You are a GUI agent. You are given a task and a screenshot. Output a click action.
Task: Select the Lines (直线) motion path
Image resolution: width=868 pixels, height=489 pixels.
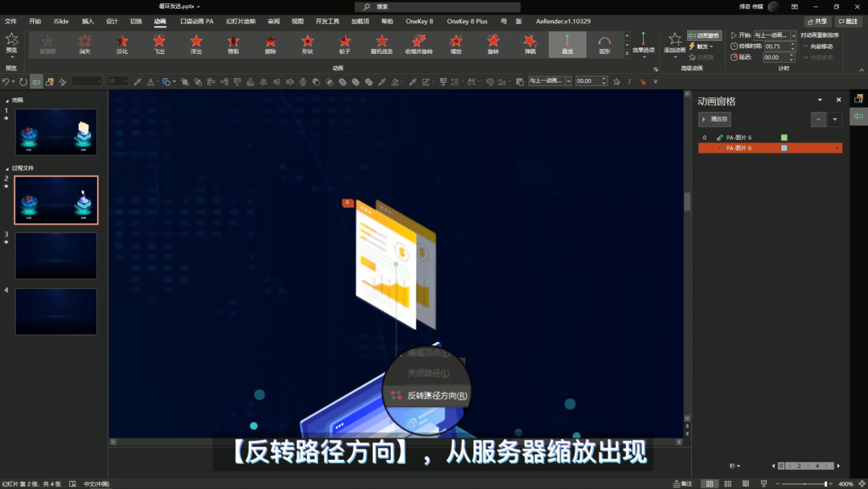567,44
